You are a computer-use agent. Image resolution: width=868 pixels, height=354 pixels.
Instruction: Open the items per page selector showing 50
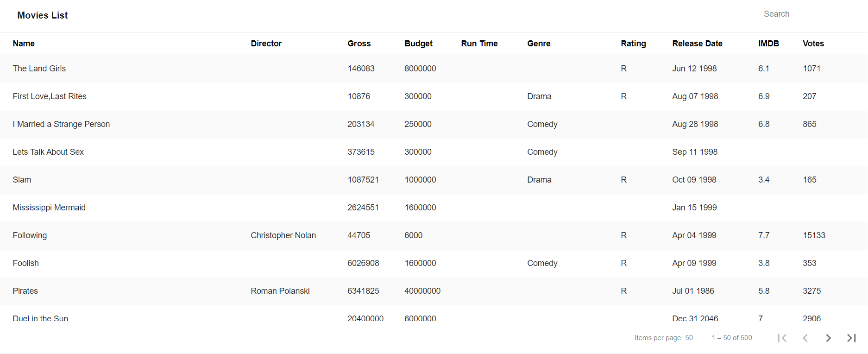tap(689, 338)
